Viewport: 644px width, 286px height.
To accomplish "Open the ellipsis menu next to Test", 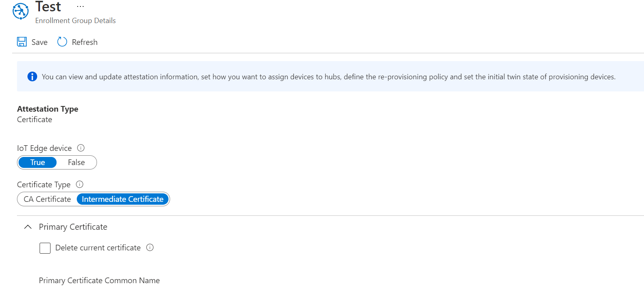I will pyautogui.click(x=80, y=6).
